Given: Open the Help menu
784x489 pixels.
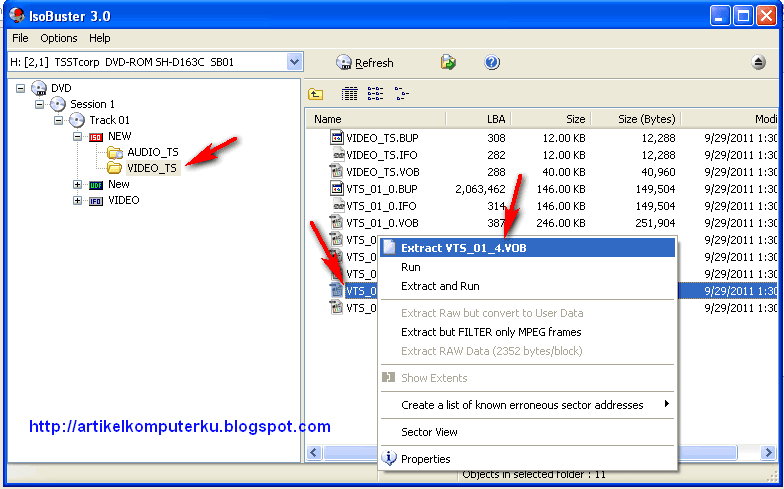Looking at the screenshot, I should pos(100,38).
